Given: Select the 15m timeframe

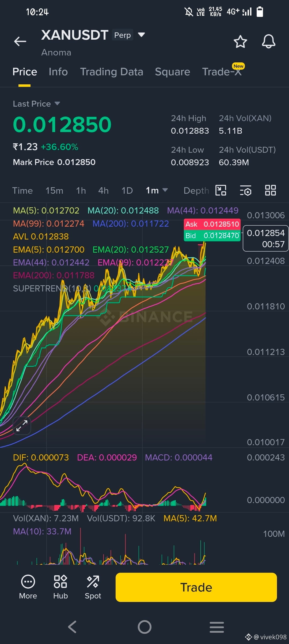Looking at the screenshot, I should 54,190.
